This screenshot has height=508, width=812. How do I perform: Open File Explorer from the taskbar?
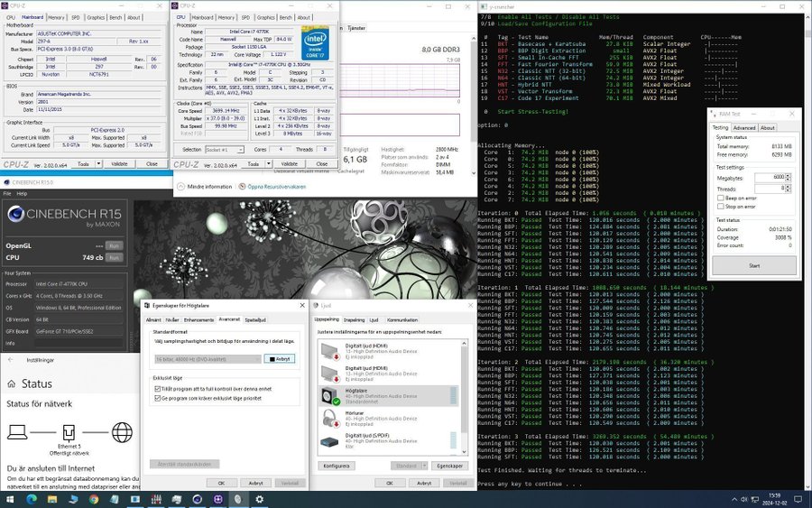(51, 499)
